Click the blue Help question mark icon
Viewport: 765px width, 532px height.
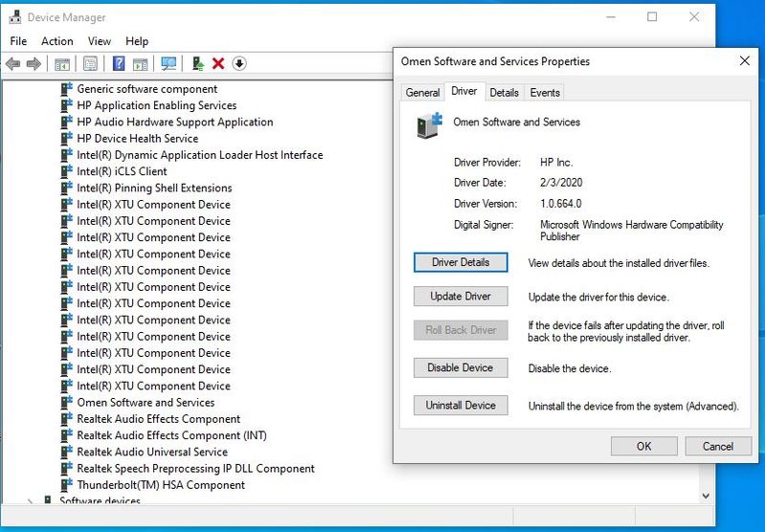coord(119,64)
